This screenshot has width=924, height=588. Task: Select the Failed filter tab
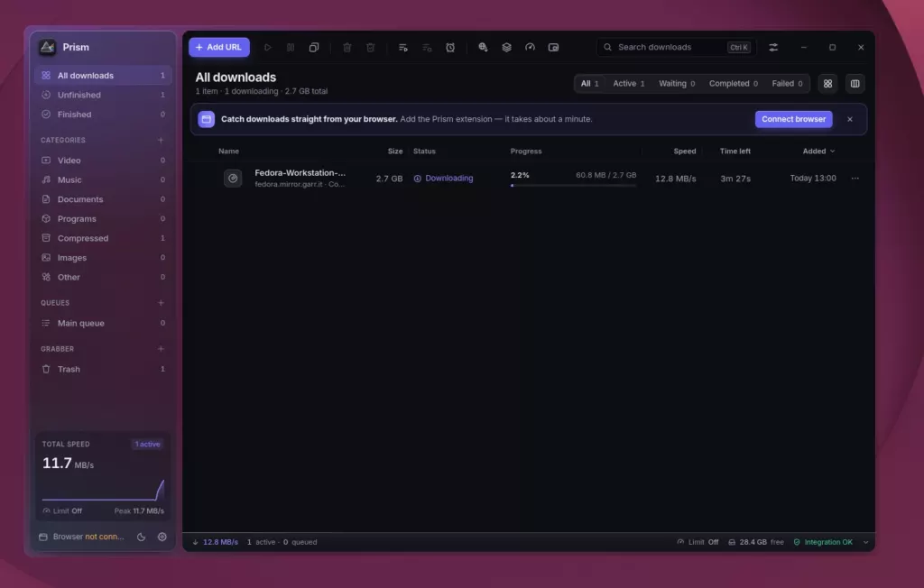(x=787, y=84)
